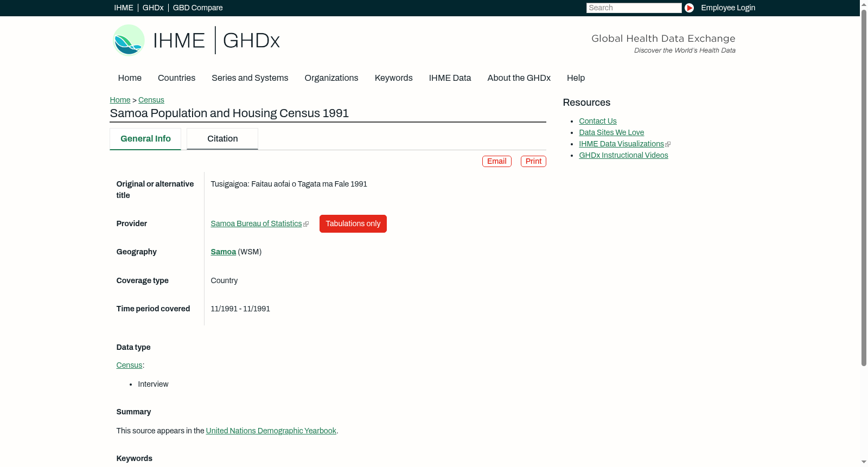Click scrollbar down arrow at bottom

click(x=864, y=462)
